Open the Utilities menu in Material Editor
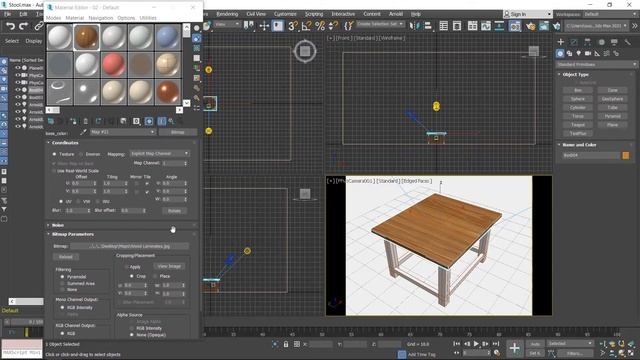 point(148,18)
